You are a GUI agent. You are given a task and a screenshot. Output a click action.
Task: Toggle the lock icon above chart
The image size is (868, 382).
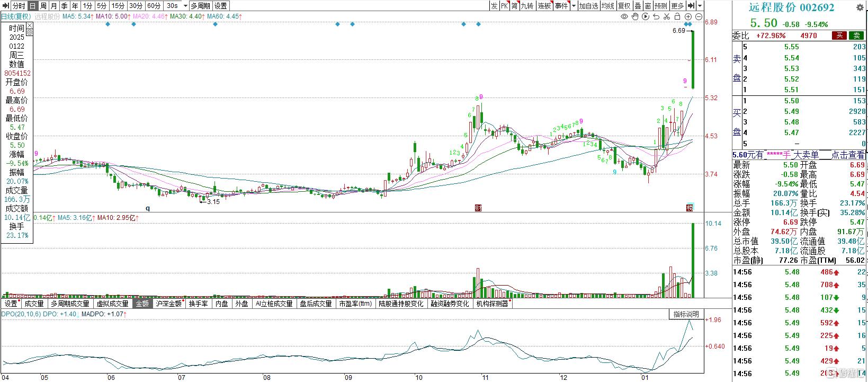pyautogui.click(x=677, y=16)
